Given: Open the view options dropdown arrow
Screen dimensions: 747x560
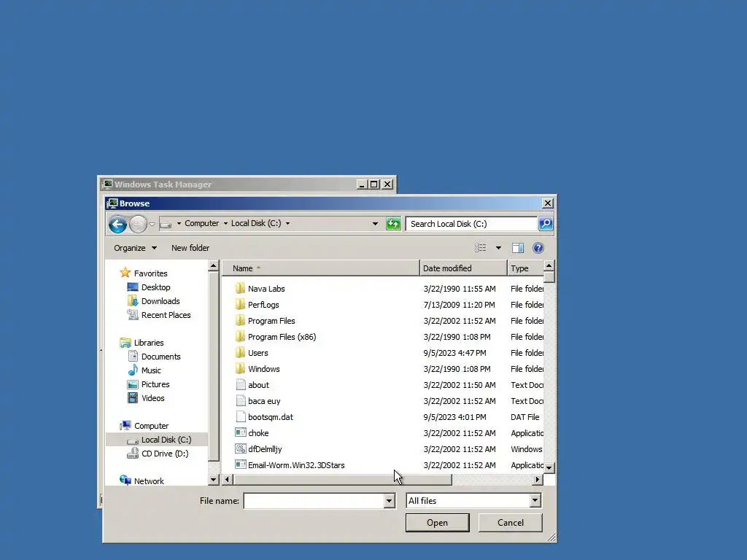Looking at the screenshot, I should [498, 248].
